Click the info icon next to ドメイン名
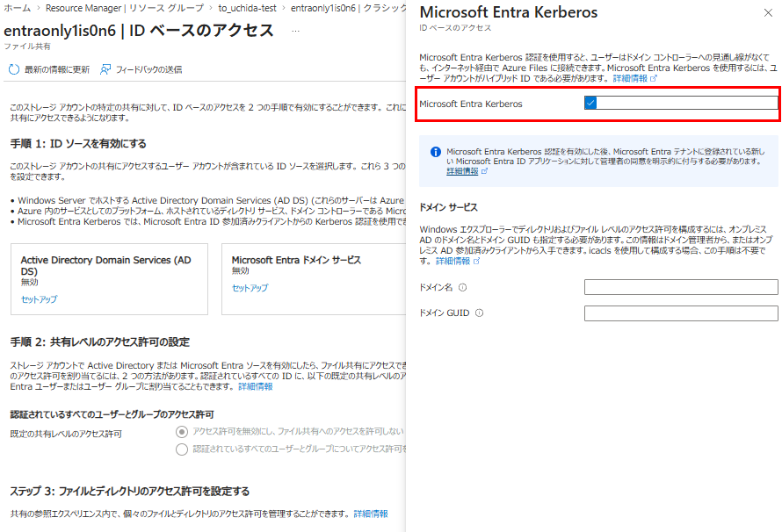This screenshot has height=532, width=782. click(x=463, y=287)
